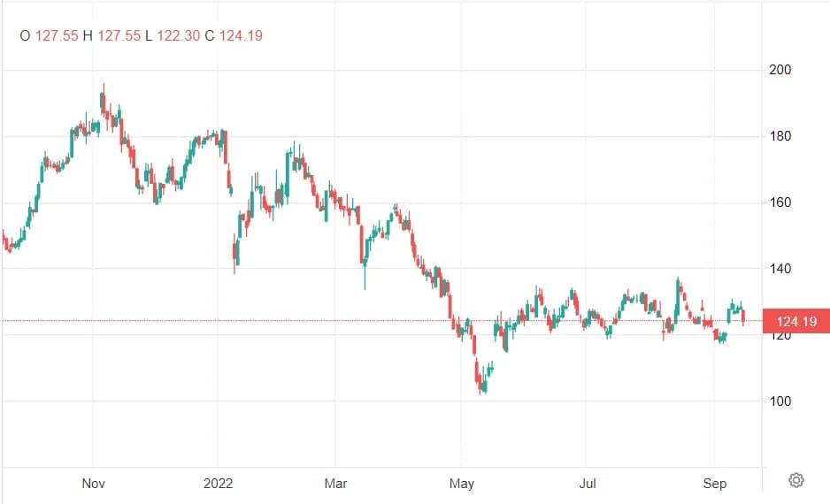Open chart settings gear icon
The image size is (830, 504).
tap(795, 480)
